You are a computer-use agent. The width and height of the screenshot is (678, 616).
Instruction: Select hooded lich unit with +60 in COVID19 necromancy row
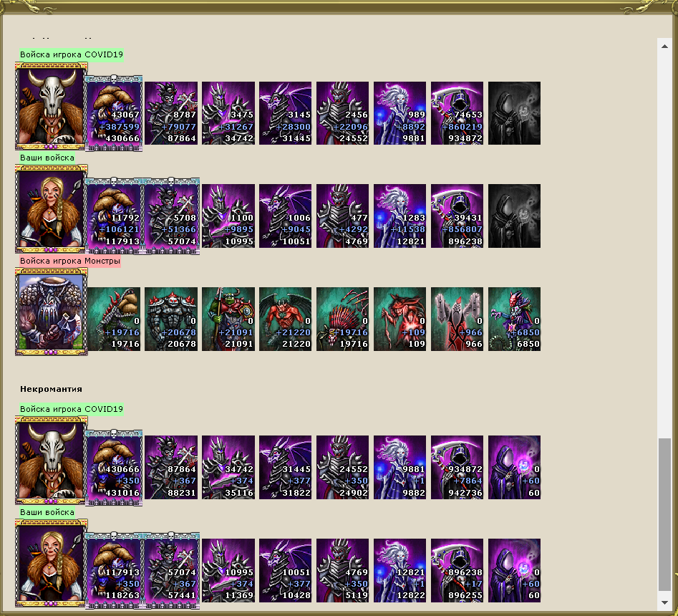[514, 467]
